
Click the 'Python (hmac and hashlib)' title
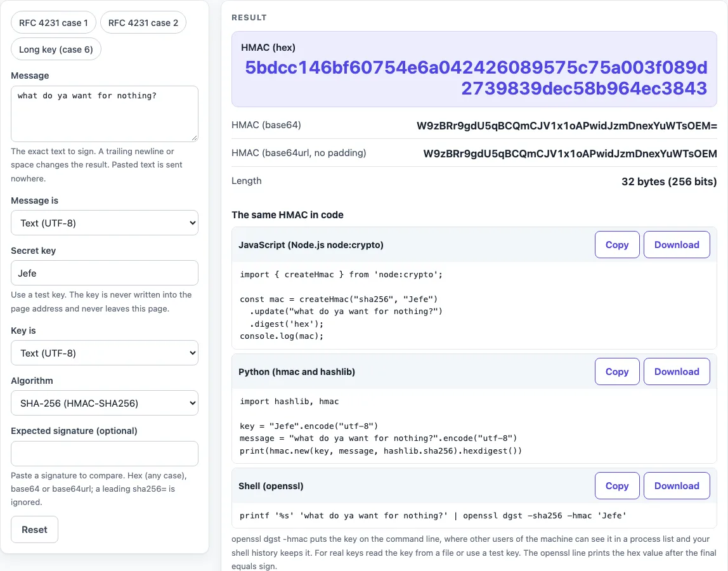(x=297, y=372)
